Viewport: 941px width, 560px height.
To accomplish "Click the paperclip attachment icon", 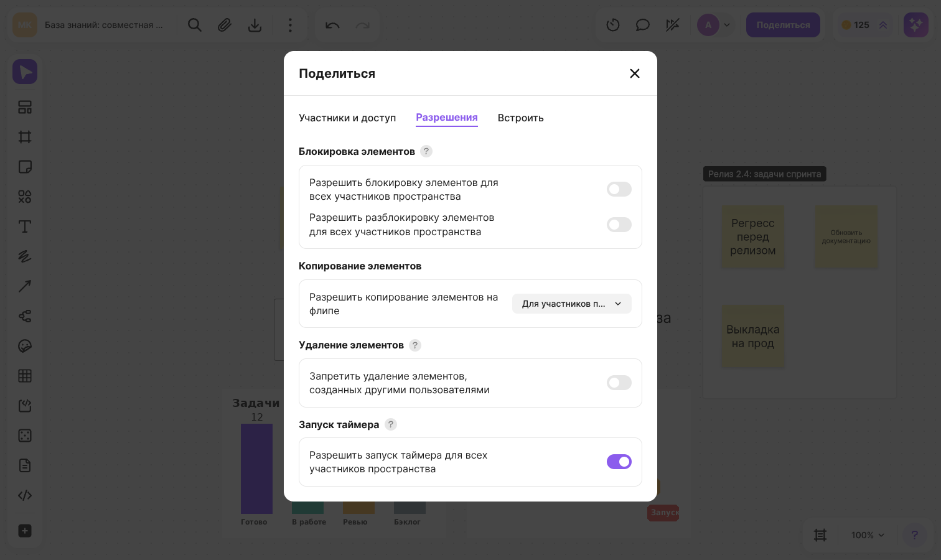I will [225, 25].
